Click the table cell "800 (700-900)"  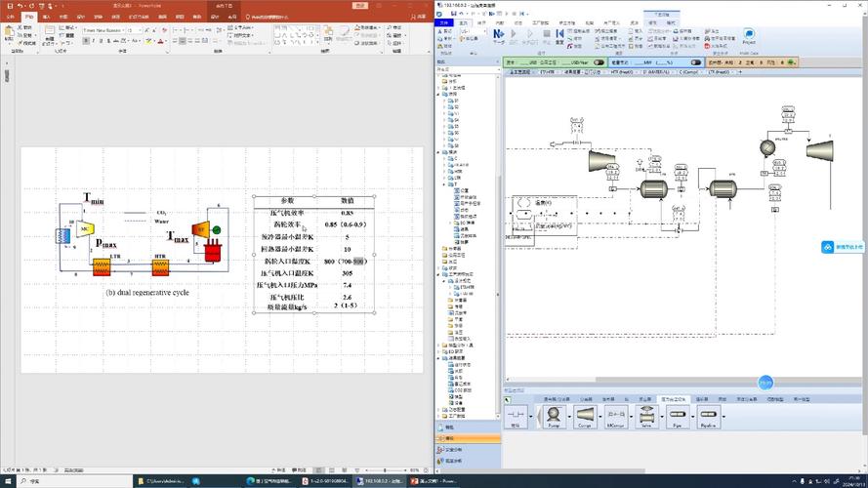(x=345, y=262)
